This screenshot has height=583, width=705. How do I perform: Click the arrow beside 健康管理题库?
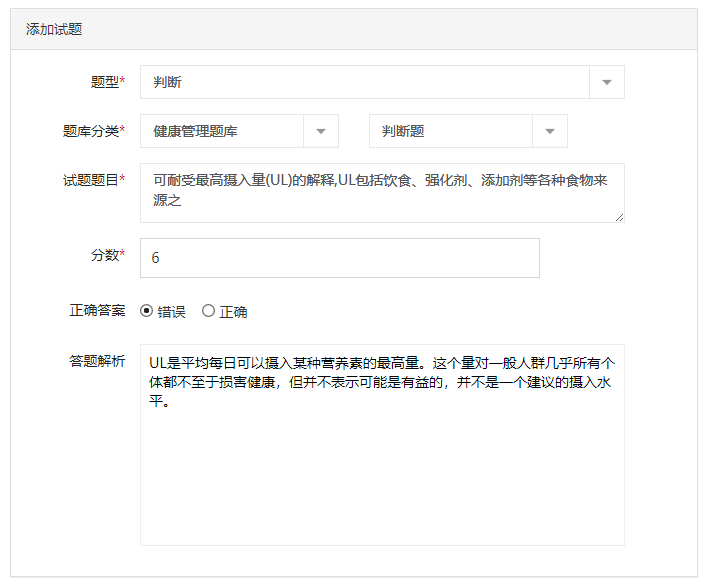click(321, 131)
